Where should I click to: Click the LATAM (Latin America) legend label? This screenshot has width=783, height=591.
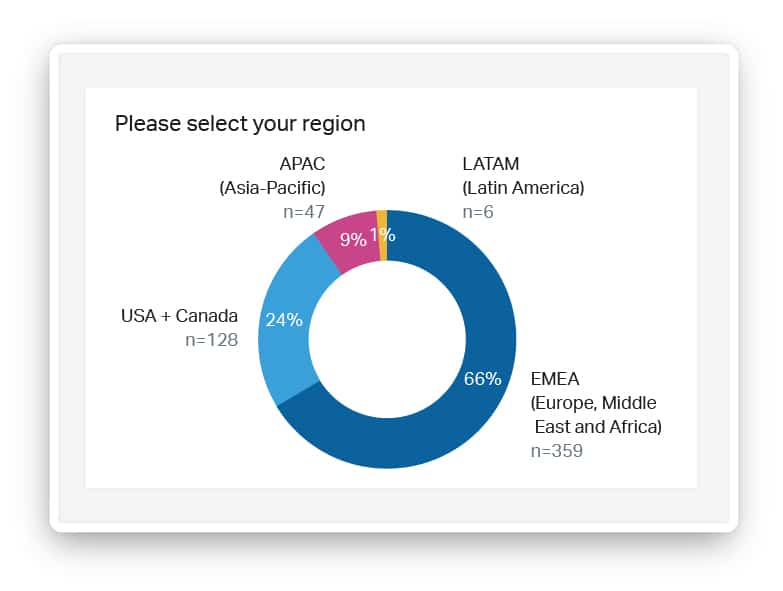click(x=523, y=176)
